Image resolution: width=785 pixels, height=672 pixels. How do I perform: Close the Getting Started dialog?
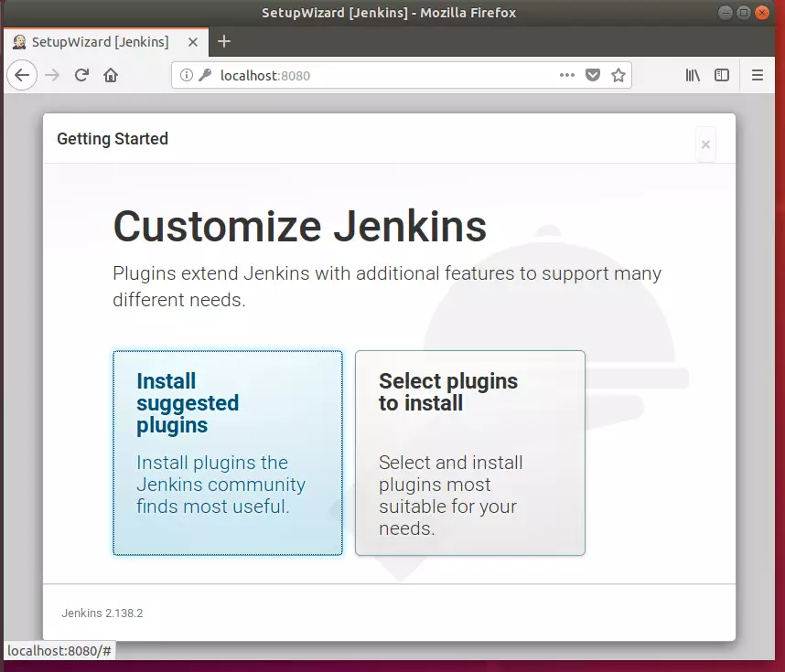tap(706, 144)
